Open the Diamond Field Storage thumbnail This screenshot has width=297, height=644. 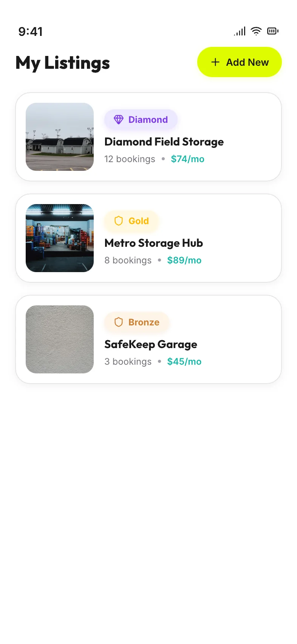click(60, 137)
